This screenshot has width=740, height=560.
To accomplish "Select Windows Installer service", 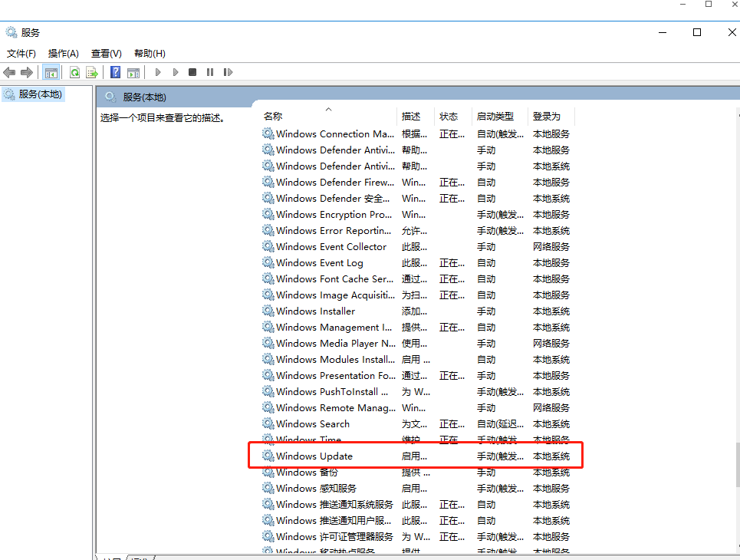I will point(416,311).
